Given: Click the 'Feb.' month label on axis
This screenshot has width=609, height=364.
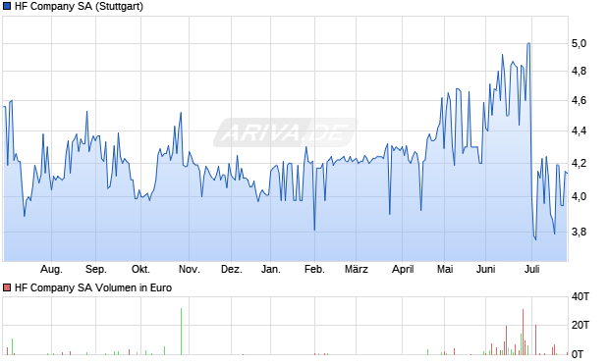Looking at the screenshot, I should (x=314, y=269).
